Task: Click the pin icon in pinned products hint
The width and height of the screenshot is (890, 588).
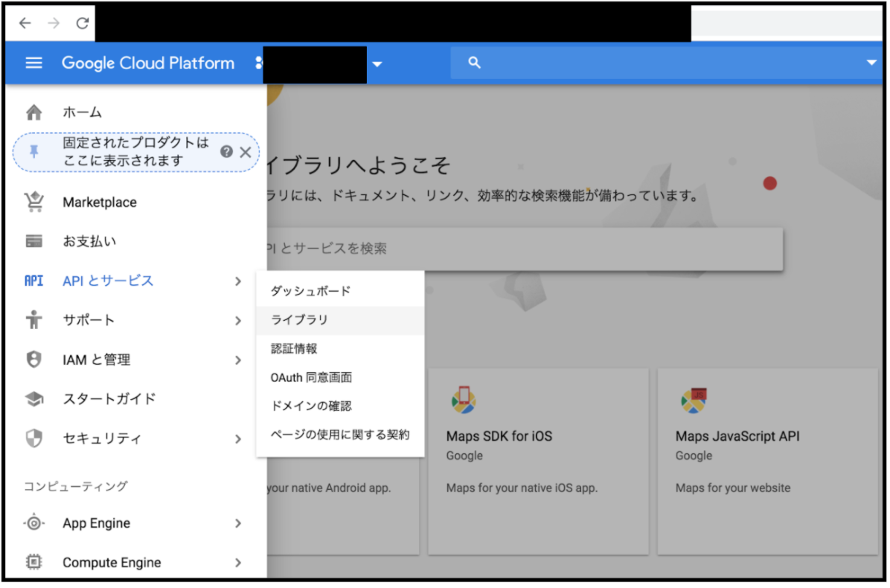Action: (x=34, y=152)
